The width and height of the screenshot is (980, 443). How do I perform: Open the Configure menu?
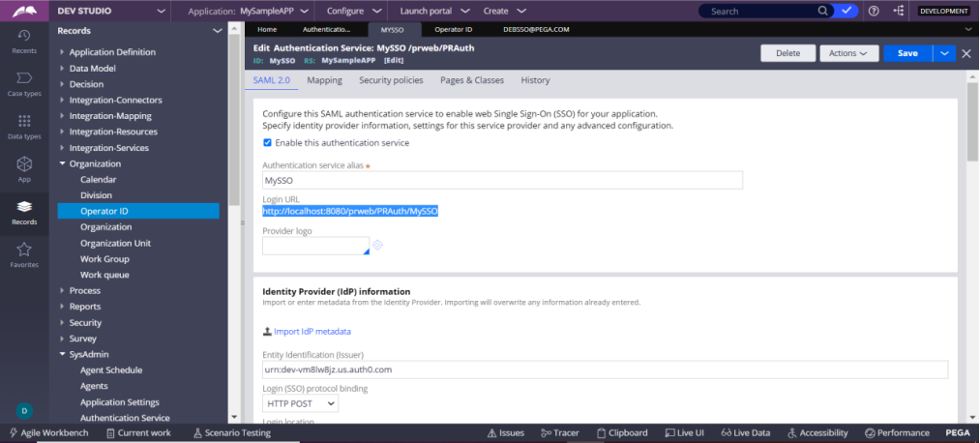tap(354, 11)
